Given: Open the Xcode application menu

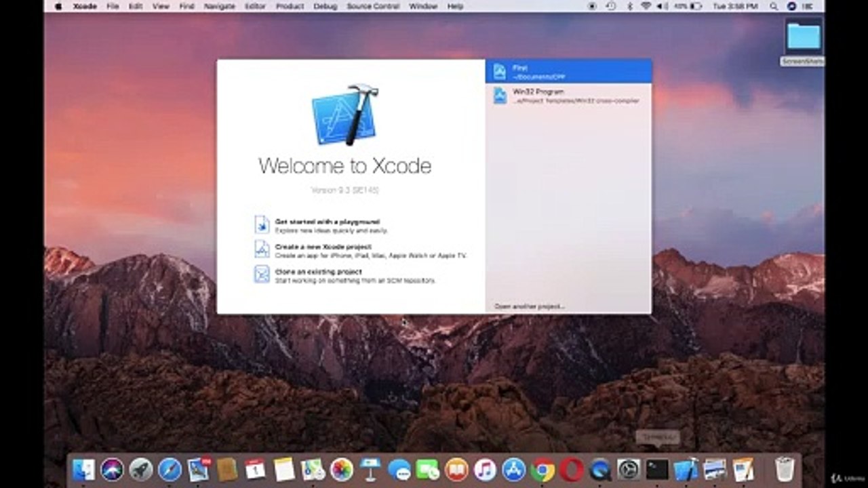Looking at the screenshot, I should point(85,6).
